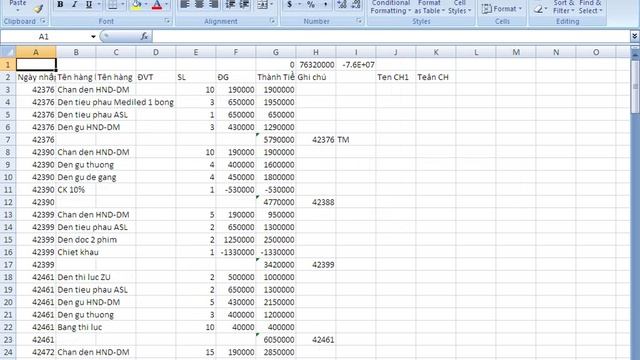Open the Borders dropdown arrow
This screenshot has width=640, height=360.
pyautogui.click(x=122, y=5)
